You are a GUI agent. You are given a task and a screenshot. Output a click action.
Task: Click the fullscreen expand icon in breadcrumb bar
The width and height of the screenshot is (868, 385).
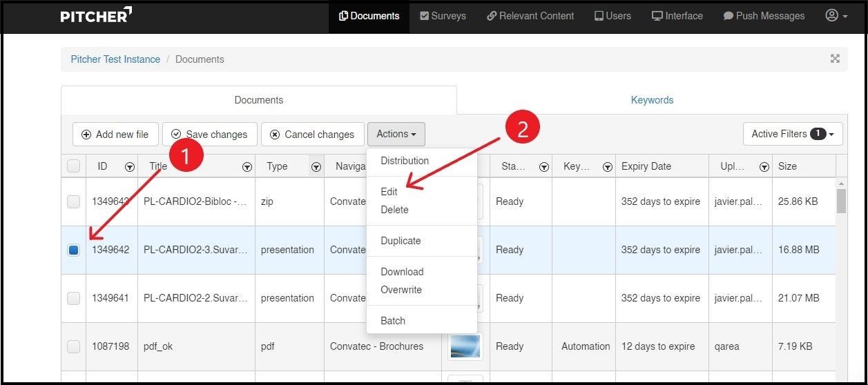pyautogui.click(x=834, y=59)
